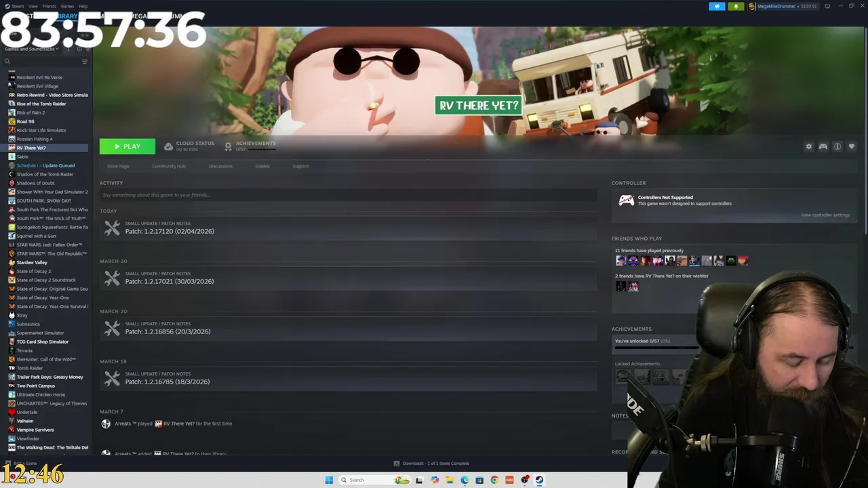Click the controller layout icon near Play bar
This screenshot has height=488, width=868.
coord(823,146)
